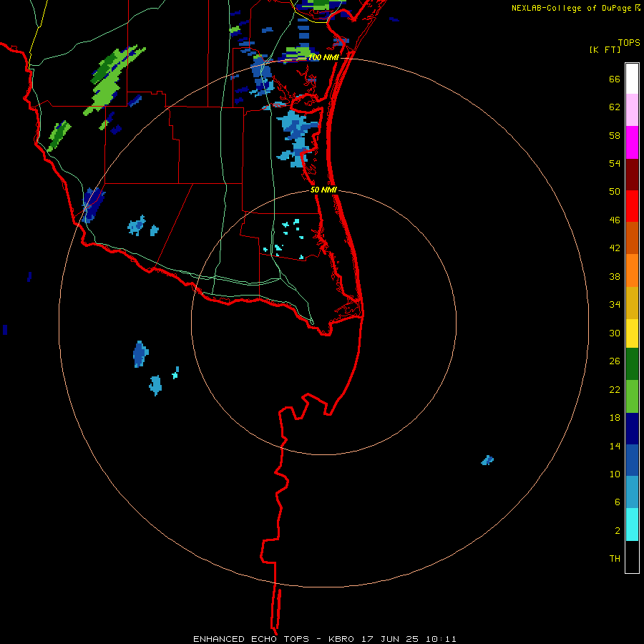This screenshot has height=644, width=644.
Task: Click the 50 NMI range ring label
Action: click(323, 190)
